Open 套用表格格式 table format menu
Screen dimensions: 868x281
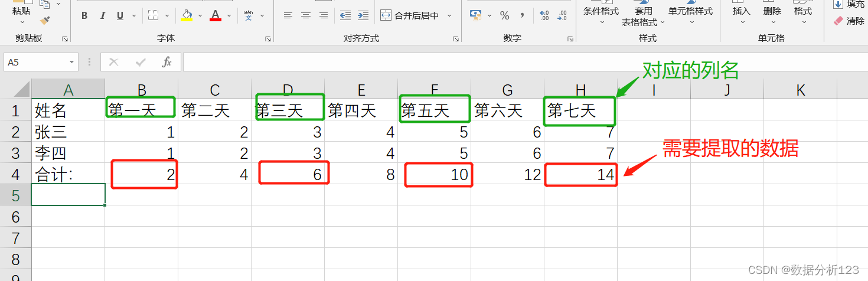(x=643, y=14)
